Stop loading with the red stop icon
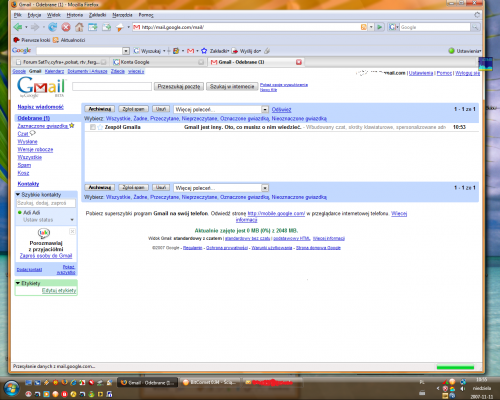The image size is (500, 400). [66, 27]
